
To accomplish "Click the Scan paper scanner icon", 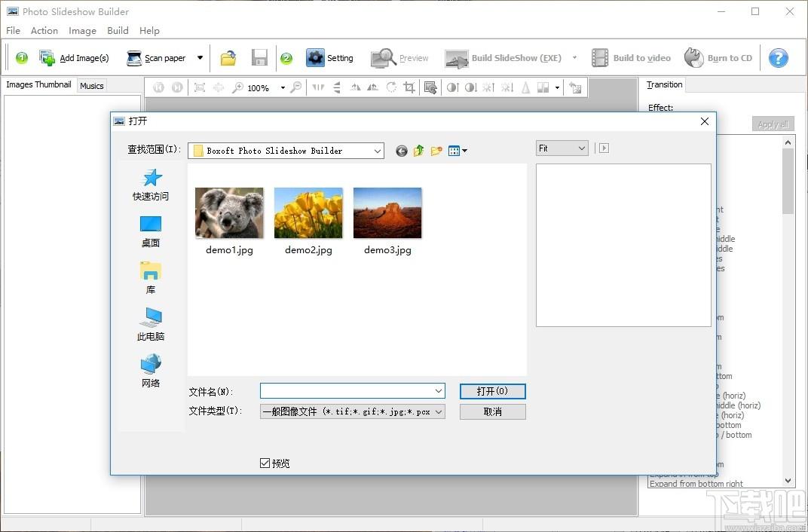I will point(134,58).
